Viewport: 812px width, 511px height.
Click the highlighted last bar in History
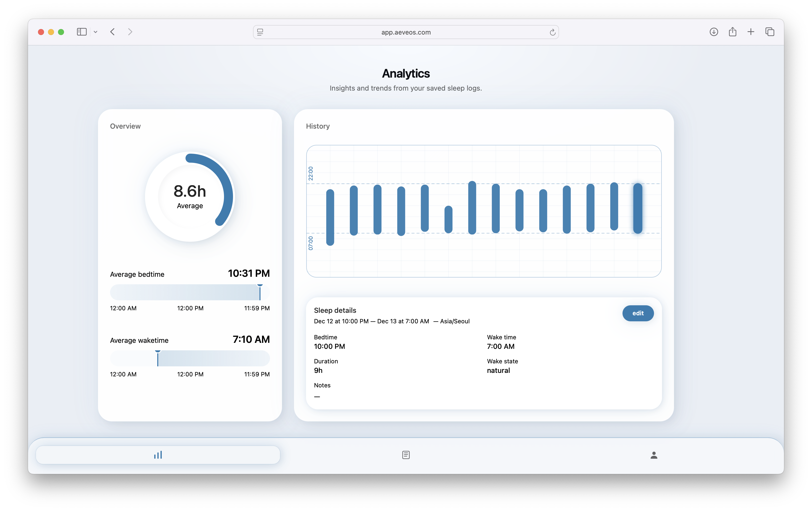tap(637, 208)
